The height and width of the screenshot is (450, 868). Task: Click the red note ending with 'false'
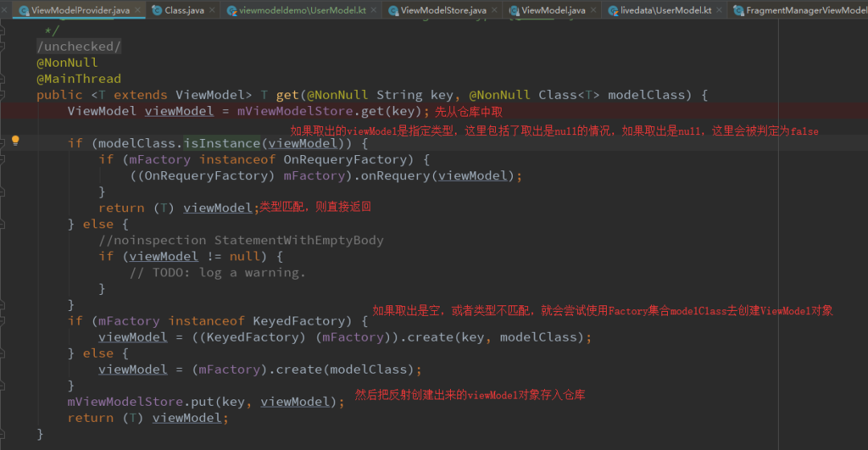click(x=554, y=131)
